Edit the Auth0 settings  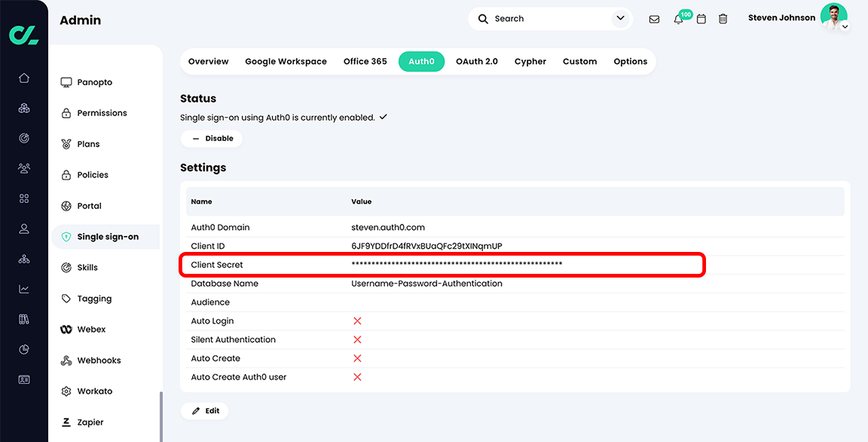click(x=204, y=410)
